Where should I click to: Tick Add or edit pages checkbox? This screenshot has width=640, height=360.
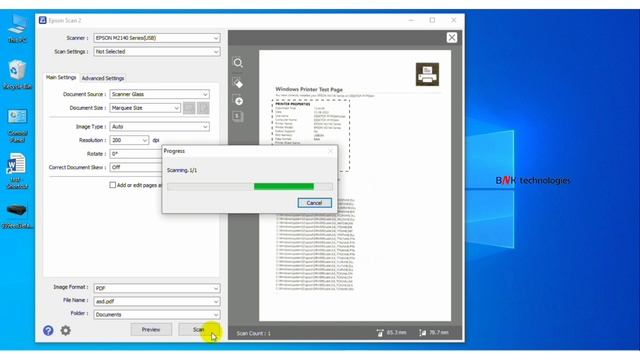[x=113, y=185]
